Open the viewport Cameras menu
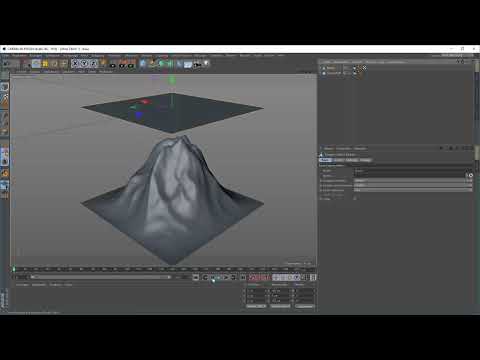The height and width of the screenshot is (360, 480). click(35, 71)
